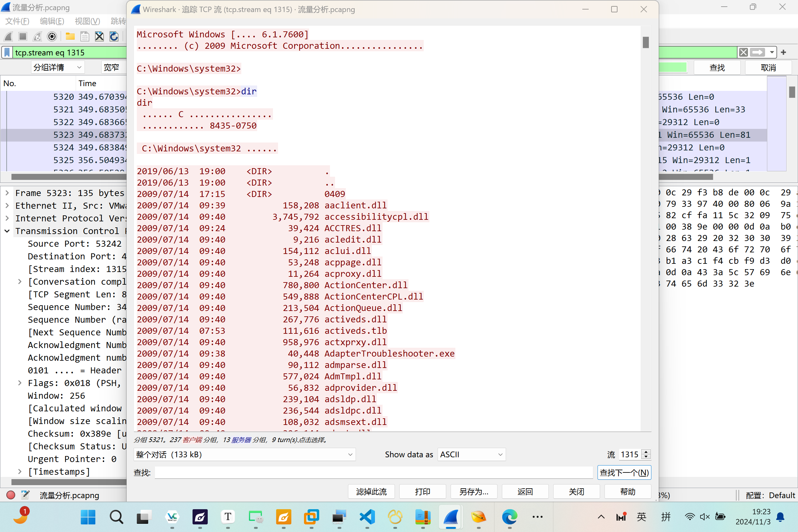Click the add filter button plus icon
The height and width of the screenshot is (532, 798).
(x=783, y=52)
